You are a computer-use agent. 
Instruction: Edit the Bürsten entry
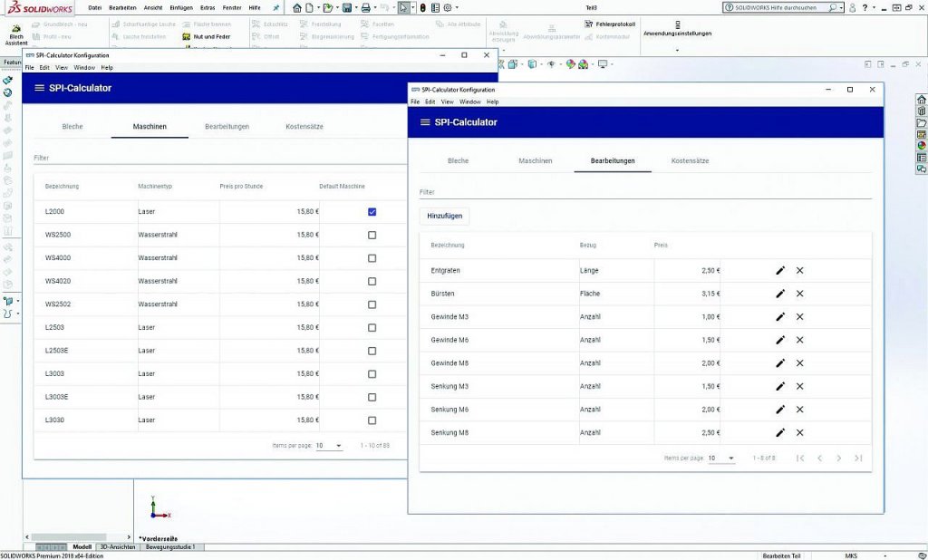point(780,294)
